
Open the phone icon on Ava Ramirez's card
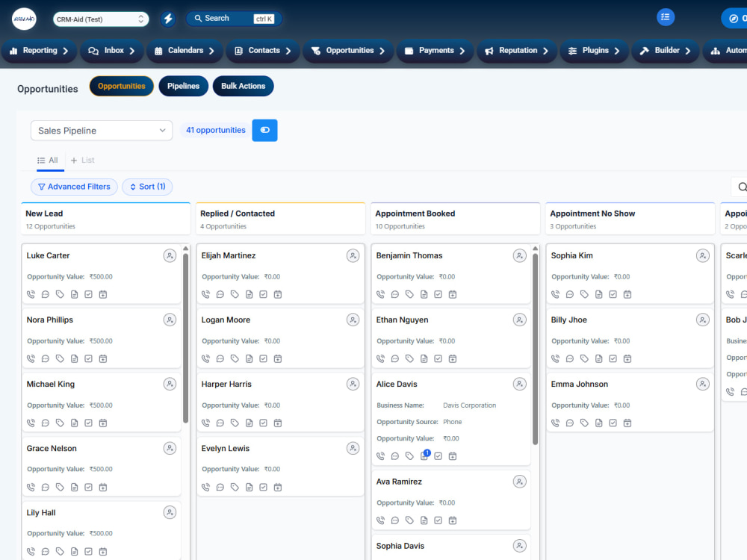pos(381,520)
